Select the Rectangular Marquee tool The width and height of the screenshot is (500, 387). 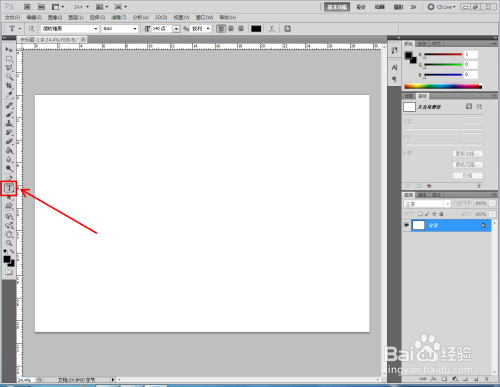coord(9,59)
